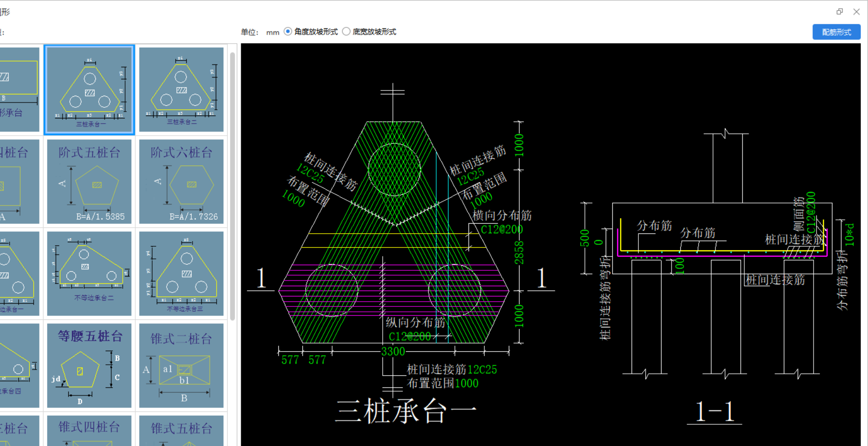Select the partially visible 四桩台 thumbnail
The image size is (868, 446).
pyautogui.click(x=20, y=181)
